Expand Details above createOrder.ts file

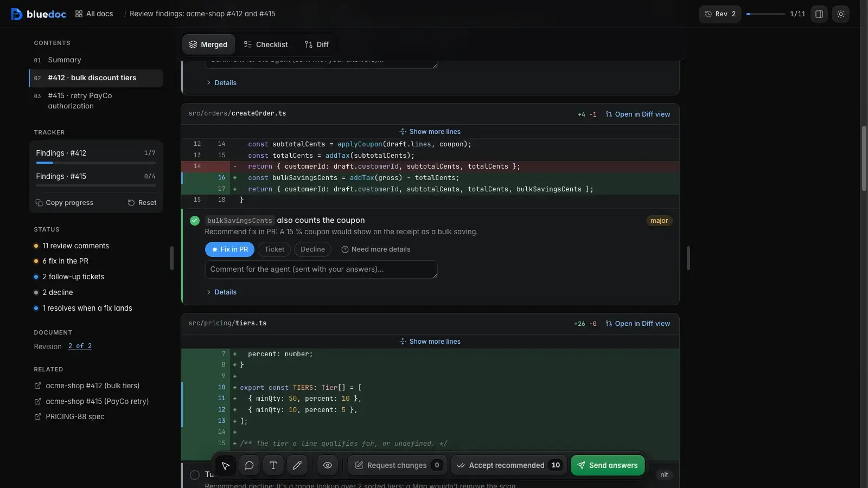pyautogui.click(x=221, y=83)
